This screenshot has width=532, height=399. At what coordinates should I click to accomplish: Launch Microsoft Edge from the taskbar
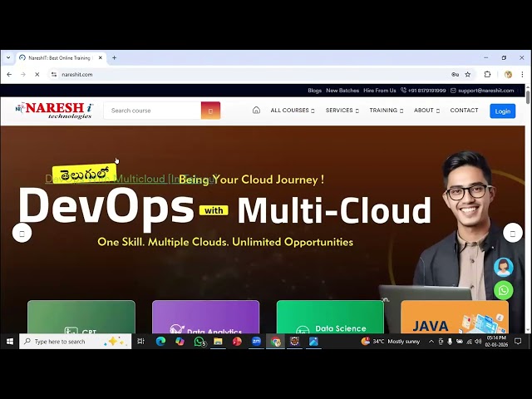click(x=160, y=342)
